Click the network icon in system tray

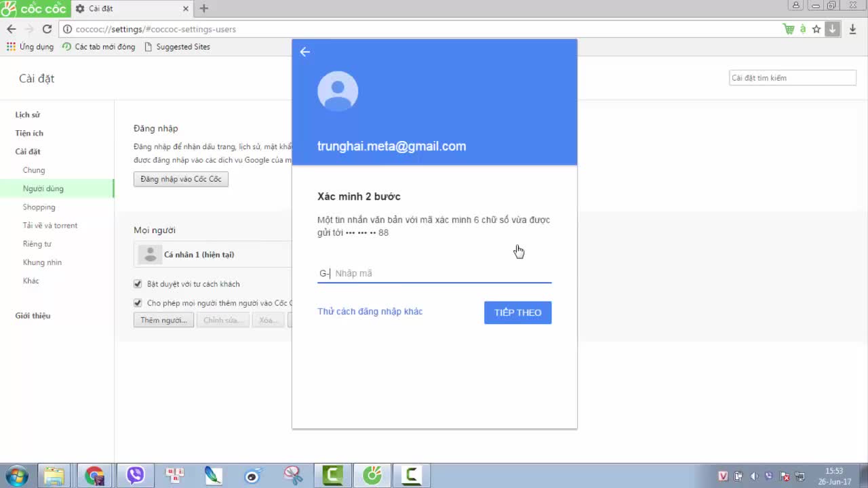point(800,476)
